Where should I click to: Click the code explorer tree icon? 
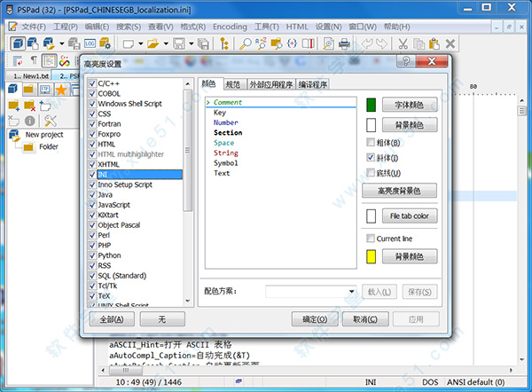224,43
